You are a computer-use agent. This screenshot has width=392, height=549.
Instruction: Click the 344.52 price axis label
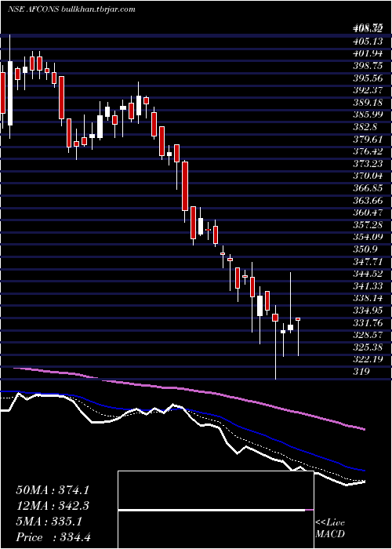click(367, 274)
